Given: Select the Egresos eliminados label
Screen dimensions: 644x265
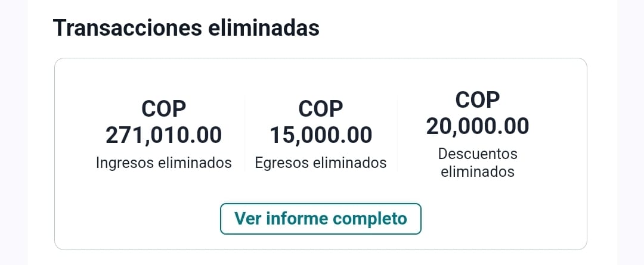Looking at the screenshot, I should [x=321, y=163].
